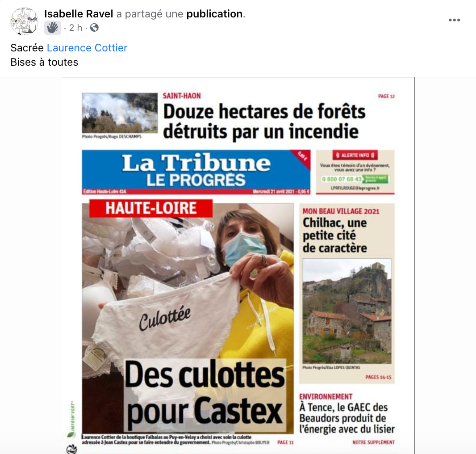Image resolution: width=476 pixels, height=454 pixels.
Task: Click the red HAUTE-LOIRE banner
Action: [x=151, y=208]
